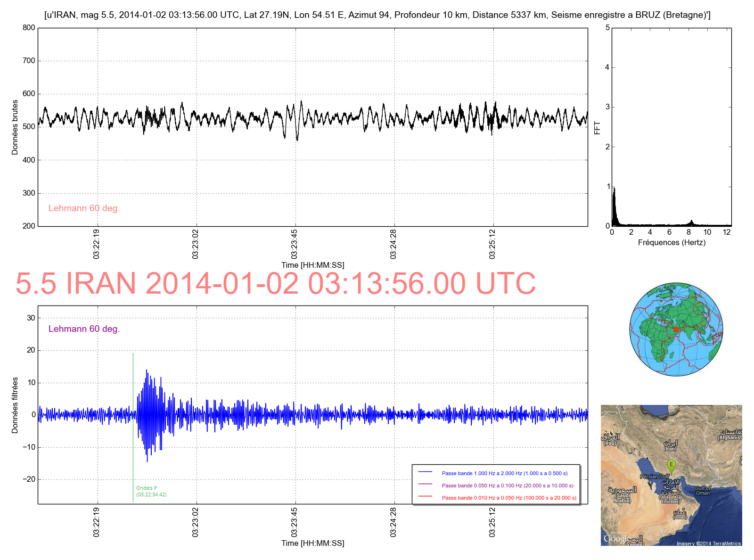Select the purple 0.050–0.100 Hz legend line
The height and width of the screenshot is (560, 754).
click(x=425, y=485)
